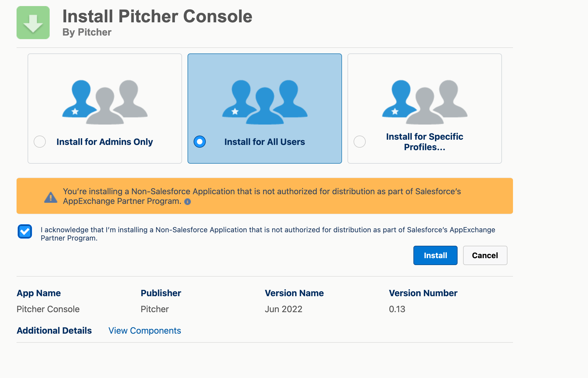Click the Install Pitcher Console heading
The height and width of the screenshot is (378, 588).
(157, 17)
